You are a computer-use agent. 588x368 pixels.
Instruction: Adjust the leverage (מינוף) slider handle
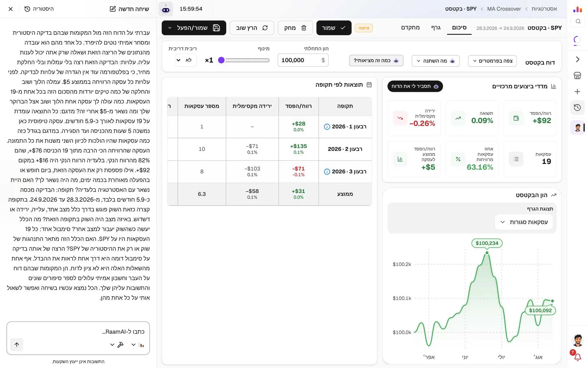click(221, 60)
